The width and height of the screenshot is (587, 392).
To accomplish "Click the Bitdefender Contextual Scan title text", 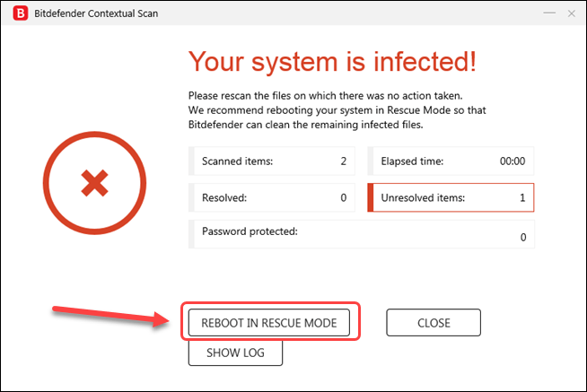I will [x=96, y=13].
